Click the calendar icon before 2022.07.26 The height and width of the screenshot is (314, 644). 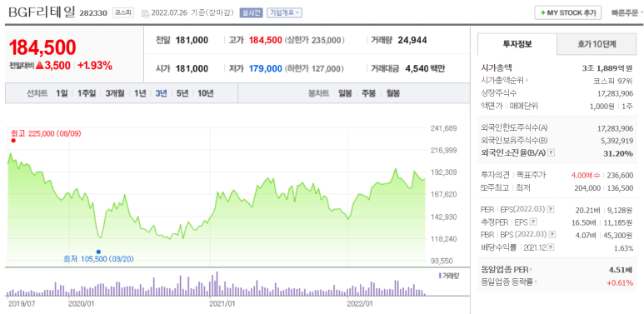pos(145,13)
